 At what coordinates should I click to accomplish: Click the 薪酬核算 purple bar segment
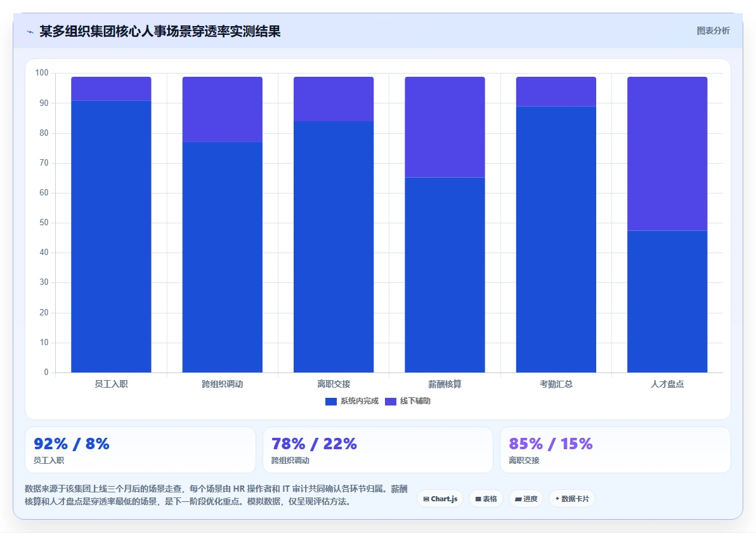pos(445,128)
